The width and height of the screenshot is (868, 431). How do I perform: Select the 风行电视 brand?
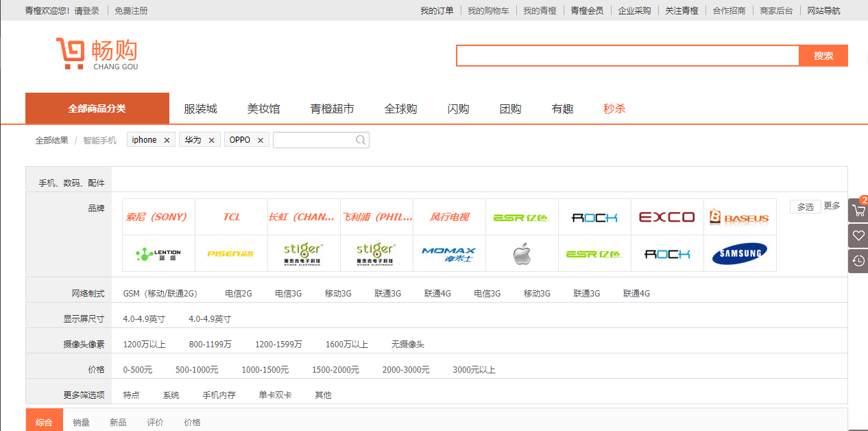click(x=449, y=217)
